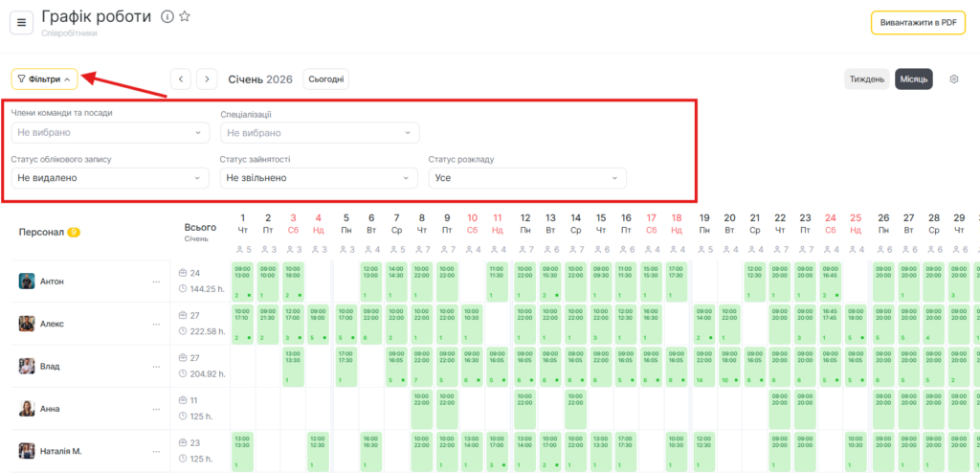Click Алекс avatar picture
The image size is (980, 473).
pos(27,324)
